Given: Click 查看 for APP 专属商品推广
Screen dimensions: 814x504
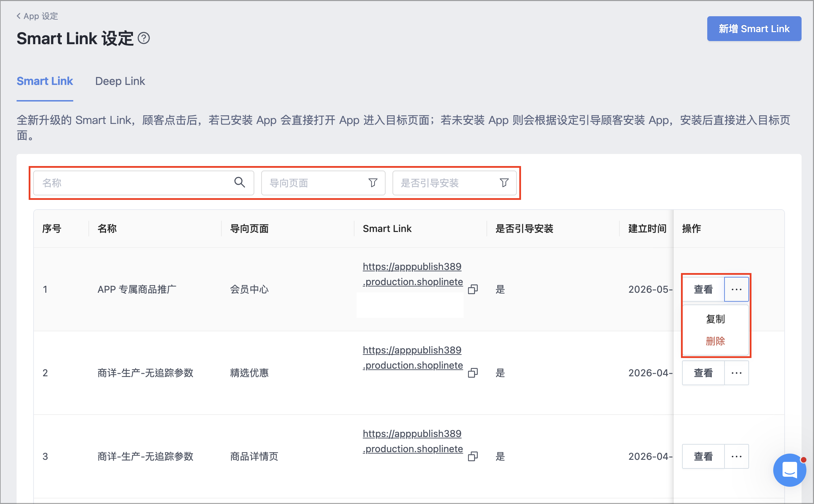Looking at the screenshot, I should [703, 289].
